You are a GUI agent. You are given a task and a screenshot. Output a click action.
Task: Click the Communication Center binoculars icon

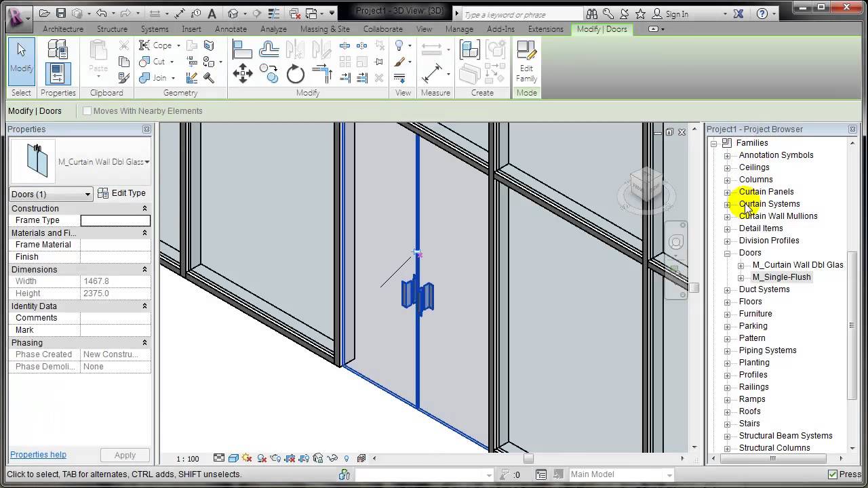592,14
